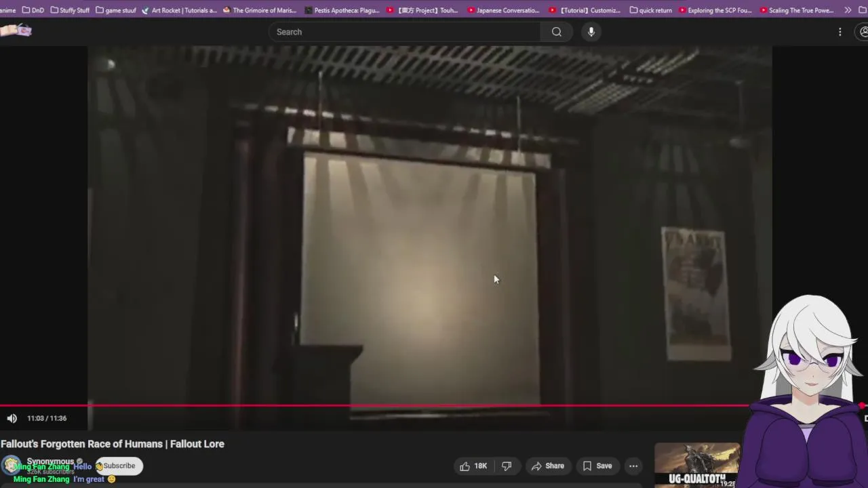Open Exploring the SCP Foundation bookmark
The image size is (868, 488).
pos(715,10)
